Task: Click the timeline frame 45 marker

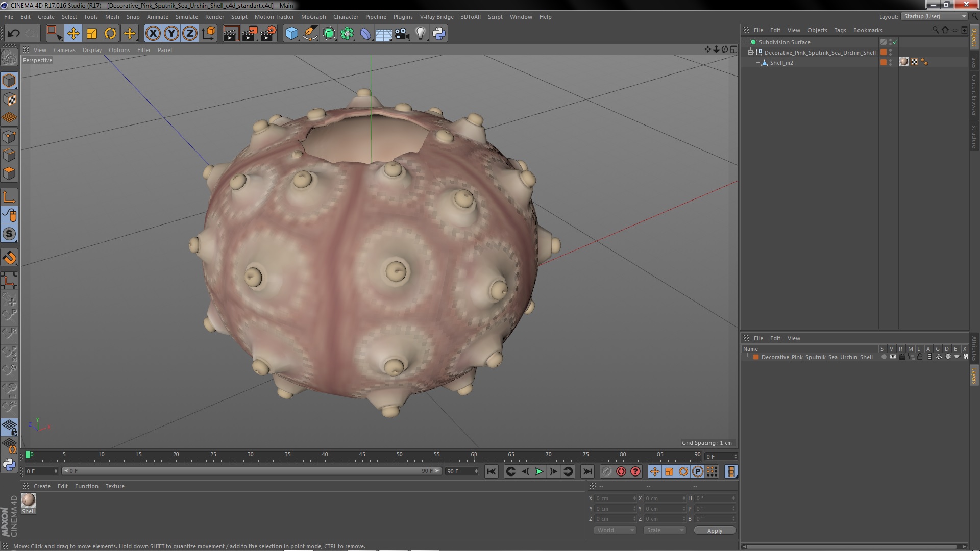Action: [362, 455]
